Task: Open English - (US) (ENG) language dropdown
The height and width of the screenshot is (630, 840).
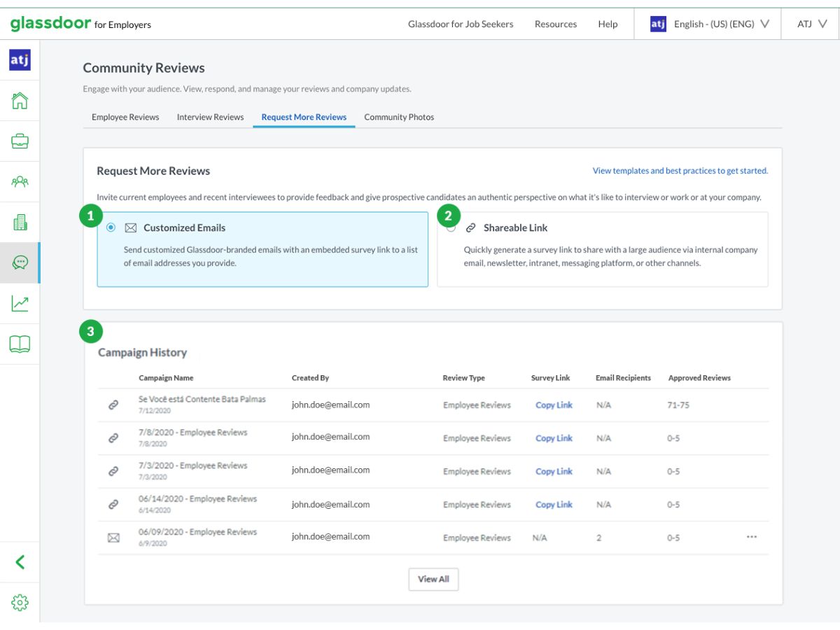Action: (x=721, y=24)
